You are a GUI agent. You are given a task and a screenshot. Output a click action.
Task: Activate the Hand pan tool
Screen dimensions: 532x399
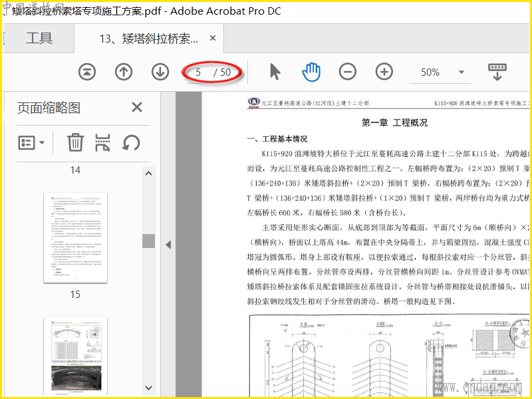(x=311, y=72)
